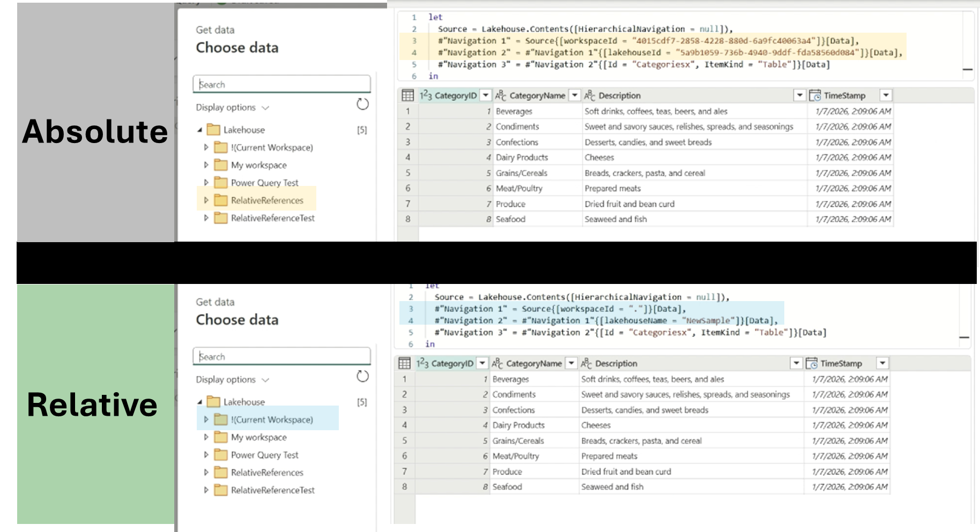Click the refresh icon in the Absolute panel
This screenshot has height=532, width=980.
pyautogui.click(x=362, y=104)
